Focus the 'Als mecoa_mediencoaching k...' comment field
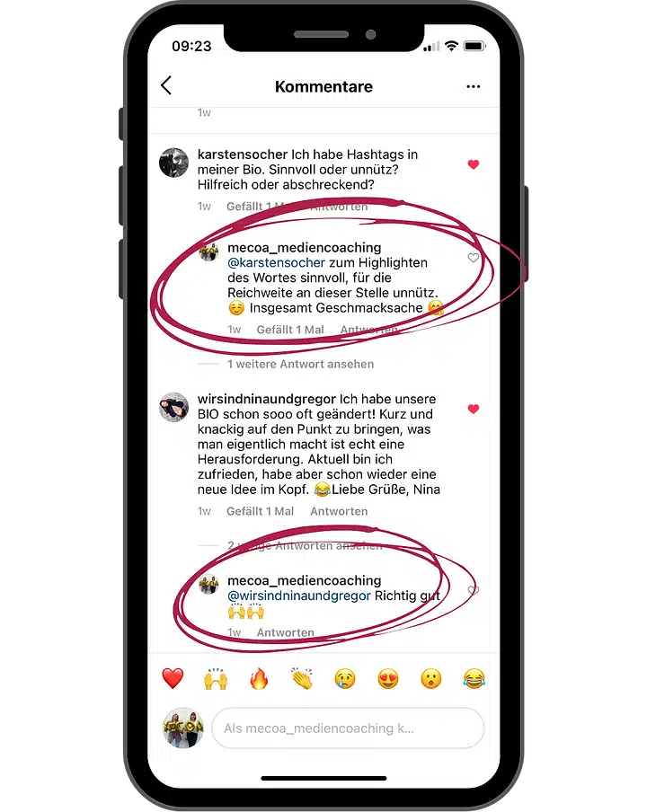 coord(348,728)
